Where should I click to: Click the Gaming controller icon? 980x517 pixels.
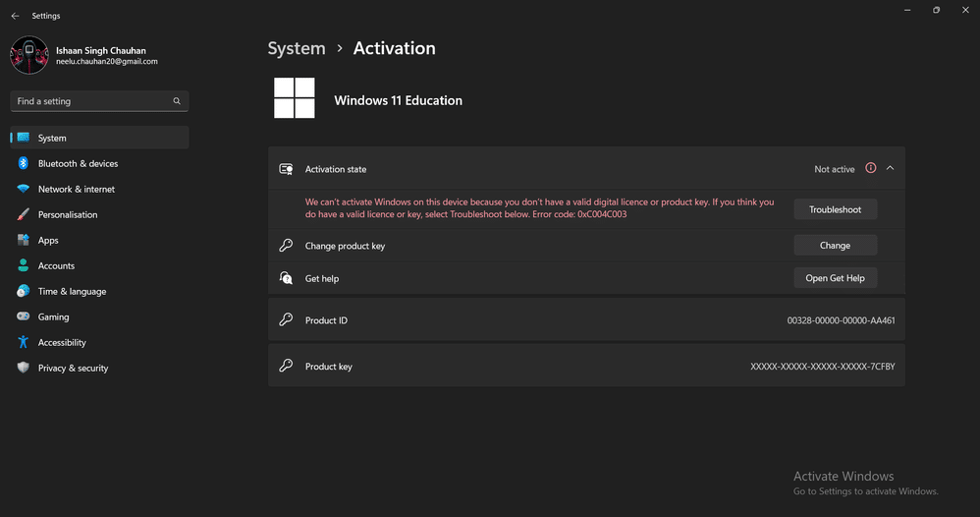pyautogui.click(x=24, y=316)
